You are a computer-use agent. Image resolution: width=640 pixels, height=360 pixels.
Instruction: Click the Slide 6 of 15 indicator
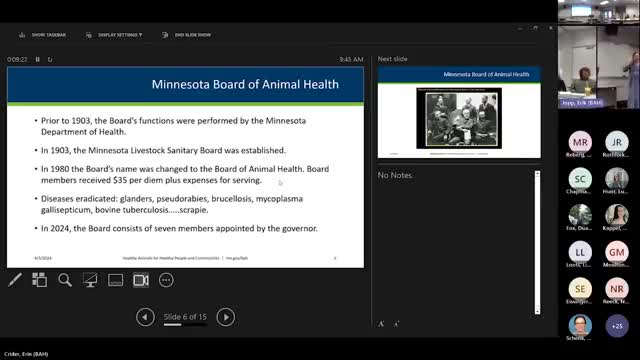point(185,317)
